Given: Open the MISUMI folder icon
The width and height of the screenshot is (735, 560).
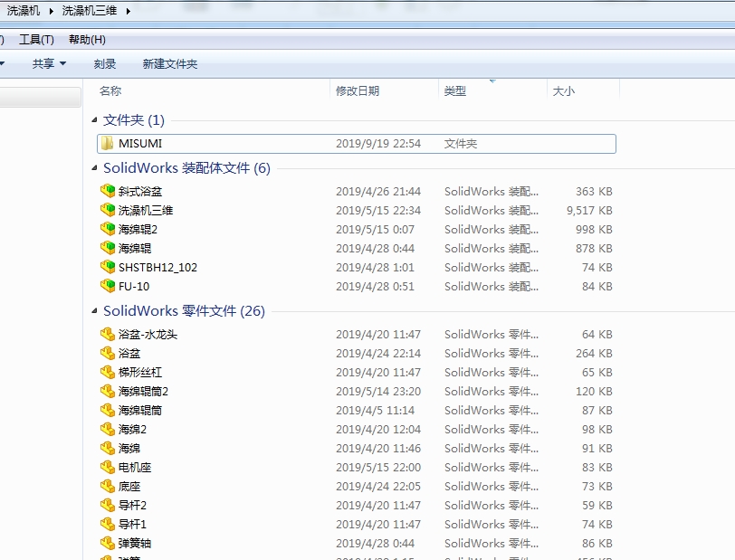Looking at the screenshot, I should (108, 144).
